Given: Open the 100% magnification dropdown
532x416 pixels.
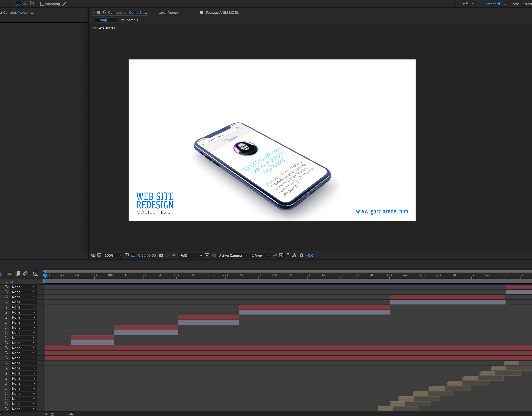Looking at the screenshot, I should point(113,256).
